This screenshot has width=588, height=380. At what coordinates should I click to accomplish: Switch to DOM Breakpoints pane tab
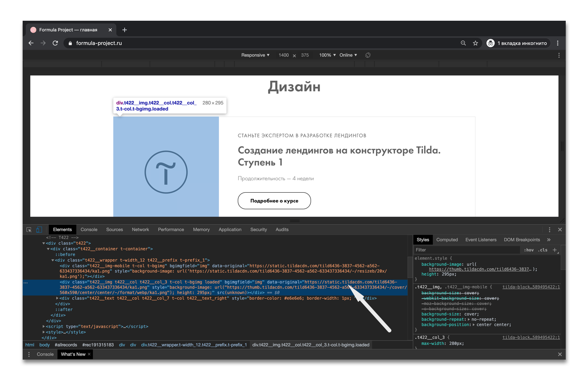[x=522, y=240]
